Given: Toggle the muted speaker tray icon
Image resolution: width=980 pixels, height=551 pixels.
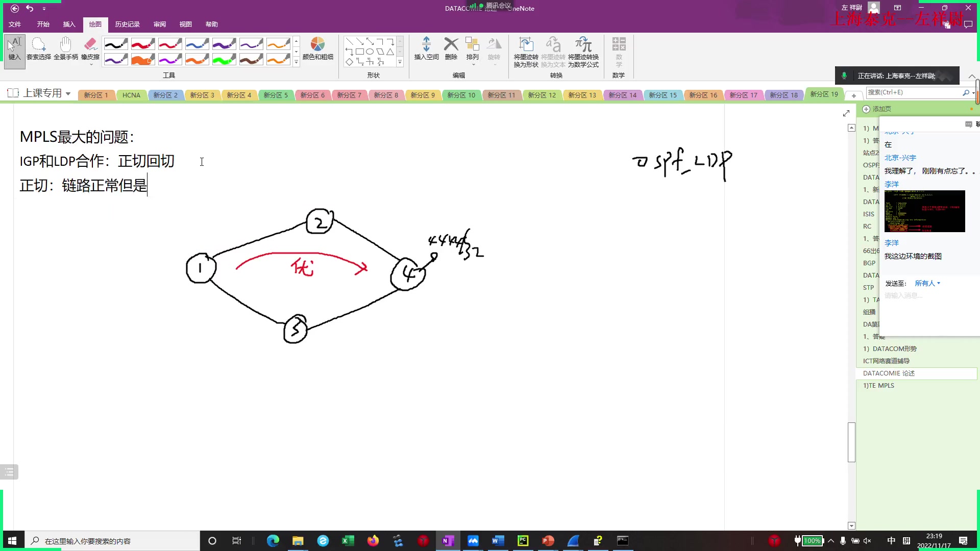Looking at the screenshot, I should click(867, 541).
